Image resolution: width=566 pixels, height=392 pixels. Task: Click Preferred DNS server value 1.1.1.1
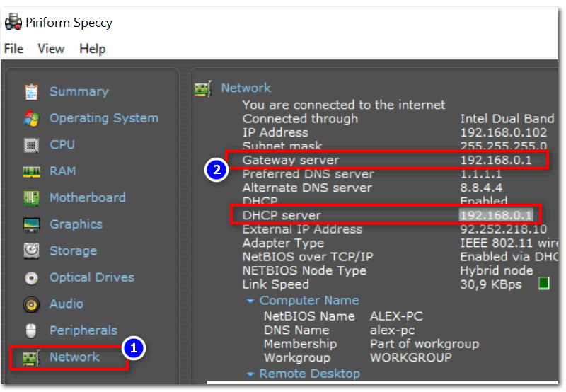(481, 174)
